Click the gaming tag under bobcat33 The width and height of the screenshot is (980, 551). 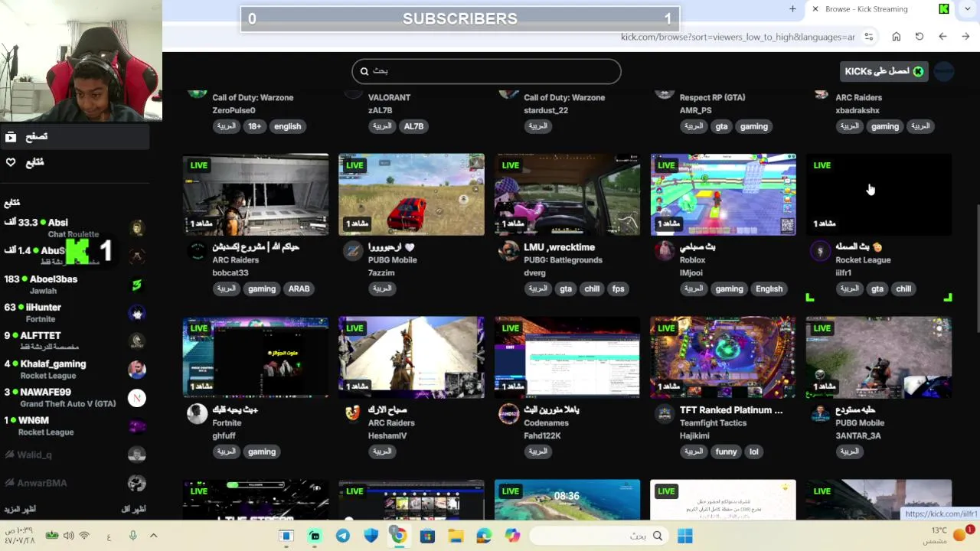point(262,289)
